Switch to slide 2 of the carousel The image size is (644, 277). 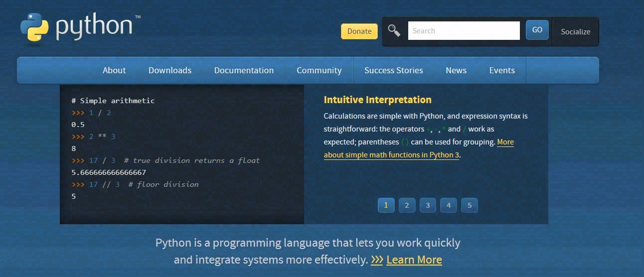[407, 205]
